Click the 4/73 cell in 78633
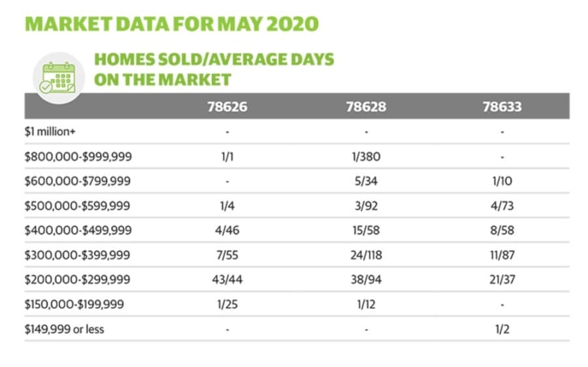This screenshot has height=367, width=588. click(502, 206)
